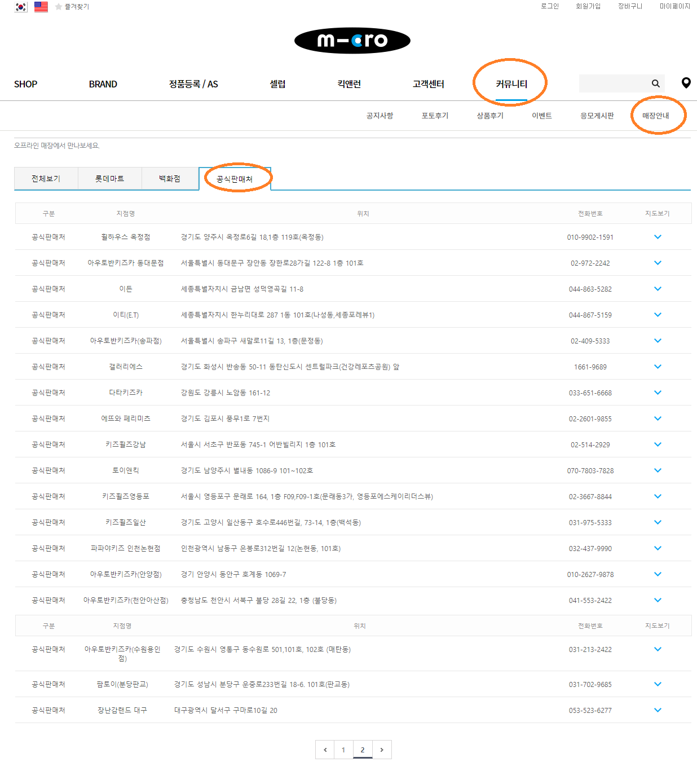Click phone number 070-7803-7828
The width and height of the screenshot is (697, 784).
590,471
